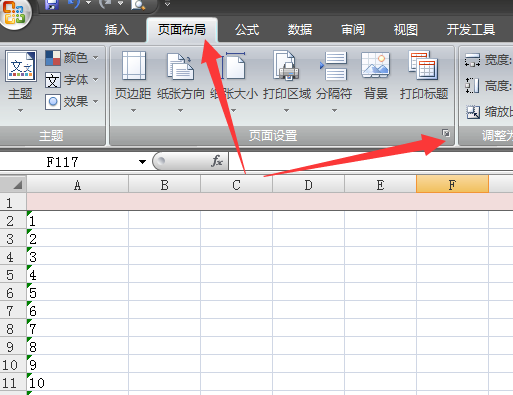This screenshot has height=395, width=513.
Task: Click the Select All corner triangle
Action: click(17, 184)
